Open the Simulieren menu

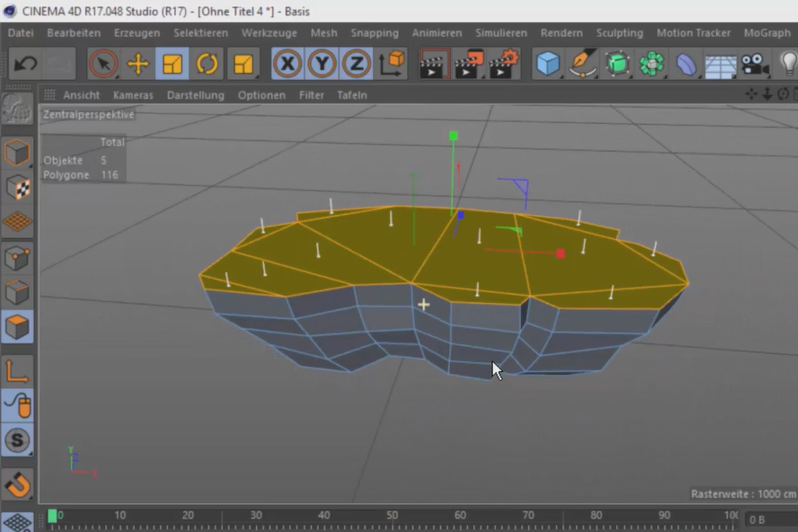pyautogui.click(x=501, y=33)
